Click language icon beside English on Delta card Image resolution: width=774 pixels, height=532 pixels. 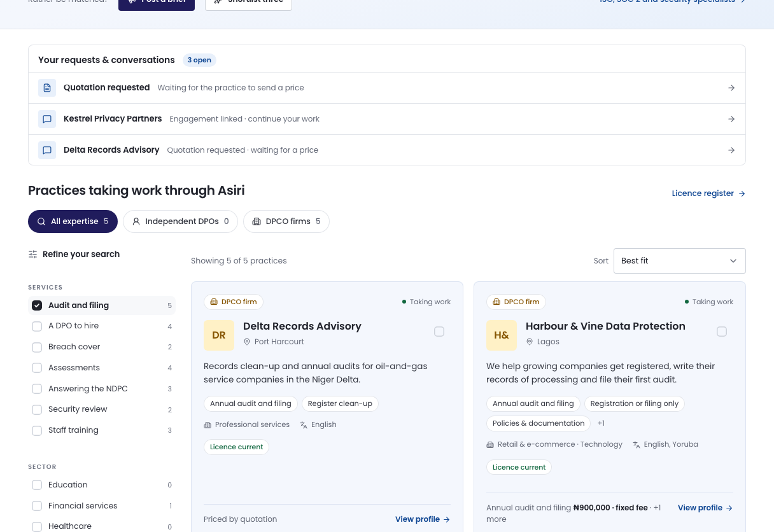(x=304, y=425)
